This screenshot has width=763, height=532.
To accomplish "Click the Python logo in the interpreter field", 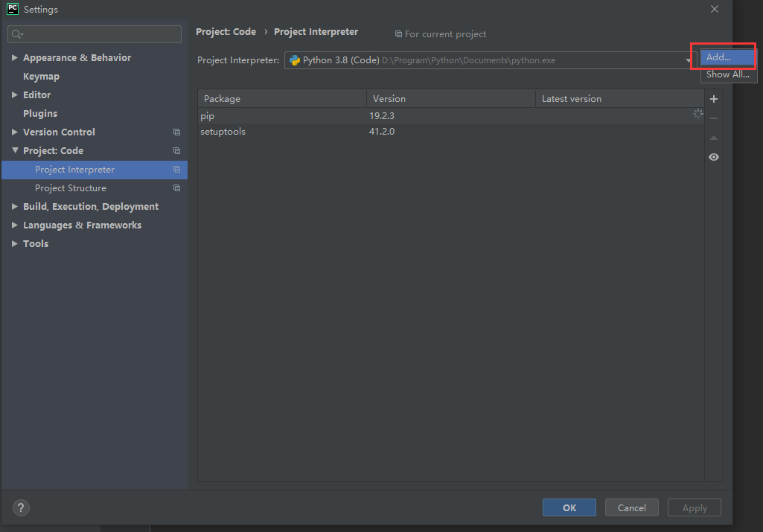I will (x=294, y=60).
